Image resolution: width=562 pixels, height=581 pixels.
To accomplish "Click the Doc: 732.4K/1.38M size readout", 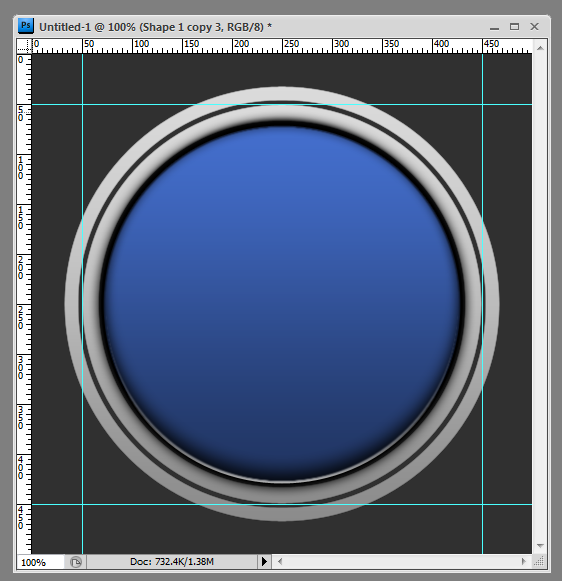I will [172, 562].
